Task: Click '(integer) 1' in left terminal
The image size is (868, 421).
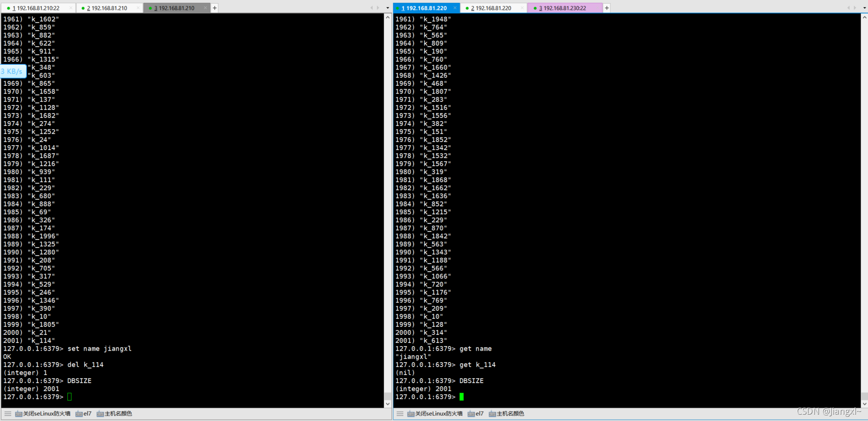Action: [x=25, y=373]
